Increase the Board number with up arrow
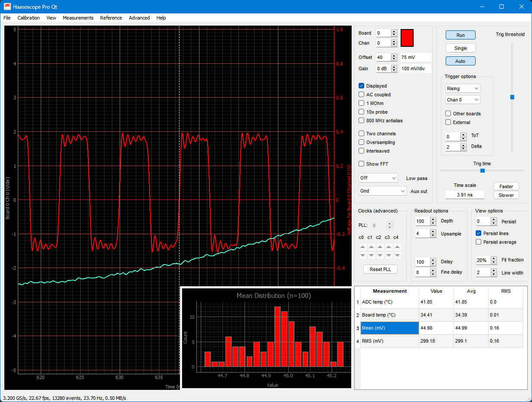Screen dimensions: 532x402 point(394,31)
